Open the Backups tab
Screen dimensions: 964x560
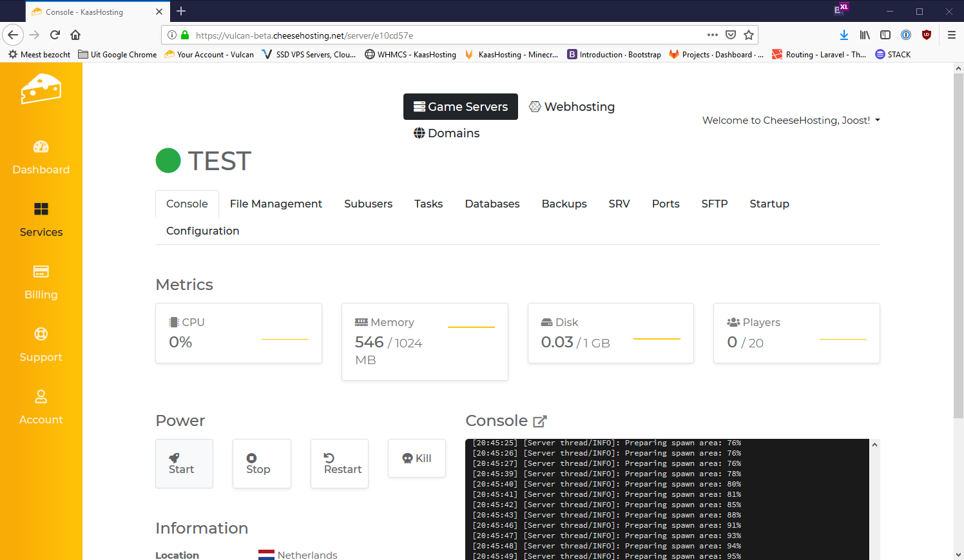pyautogui.click(x=564, y=204)
